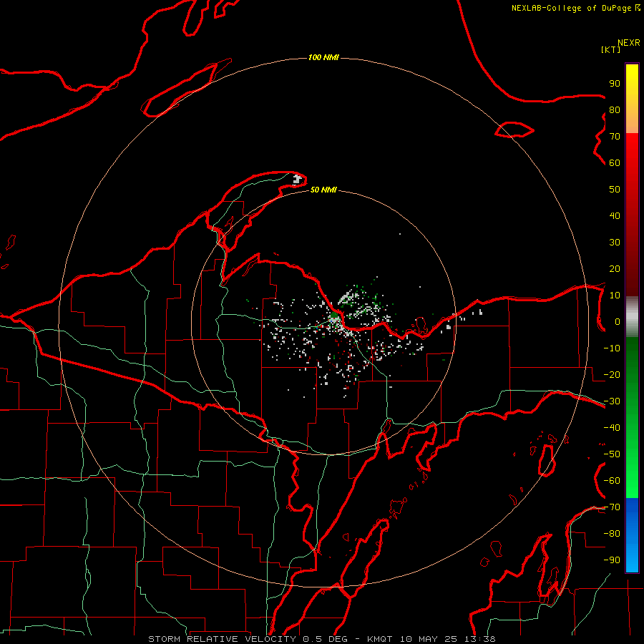
Task: Click the -10 value on the velocity scale
Action: 612,348
